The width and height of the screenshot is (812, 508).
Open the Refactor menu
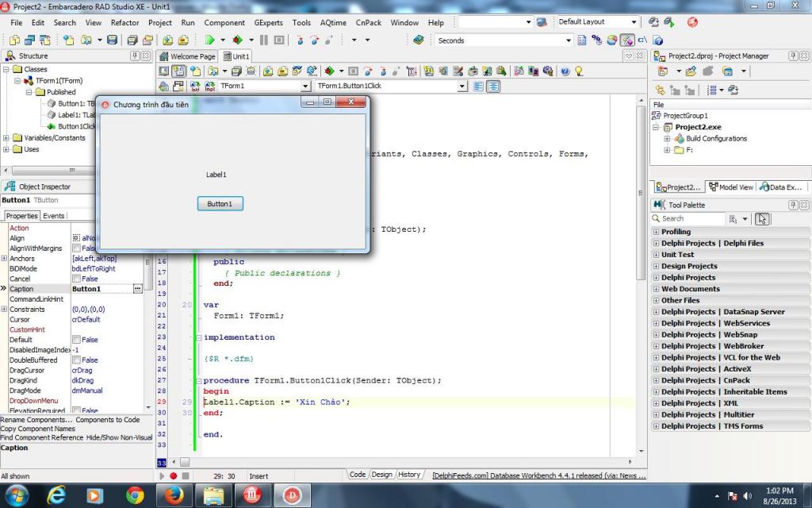tap(124, 23)
